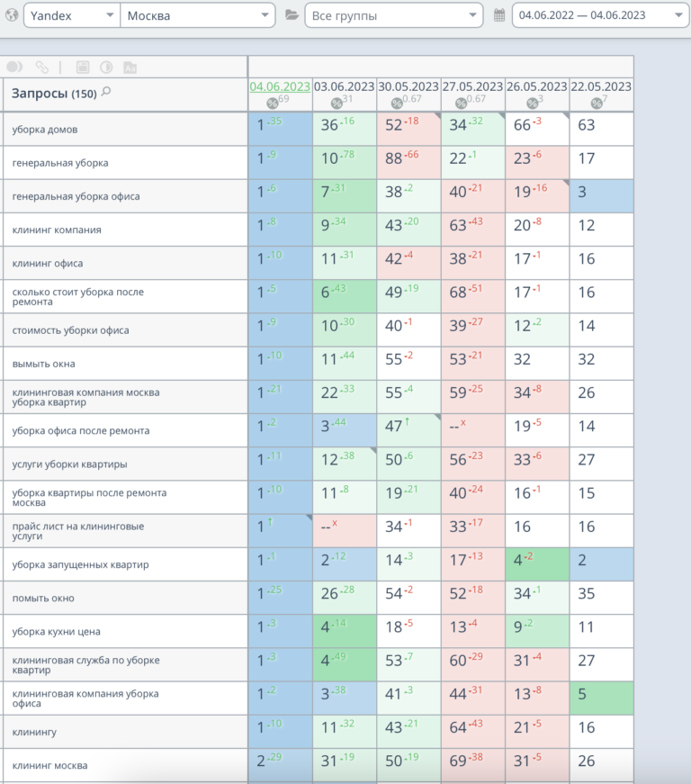Open the Yandex search engine dropdown
The image size is (691, 784).
(x=72, y=15)
